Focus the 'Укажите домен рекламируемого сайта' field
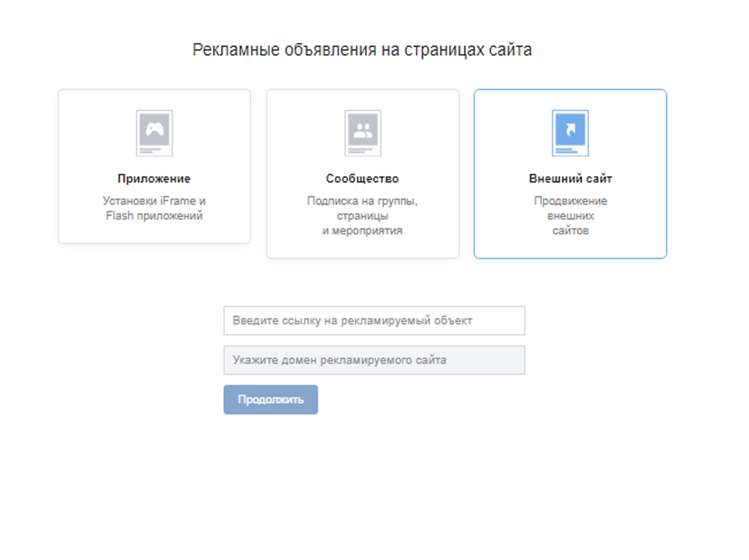749x560 pixels. click(x=374, y=360)
